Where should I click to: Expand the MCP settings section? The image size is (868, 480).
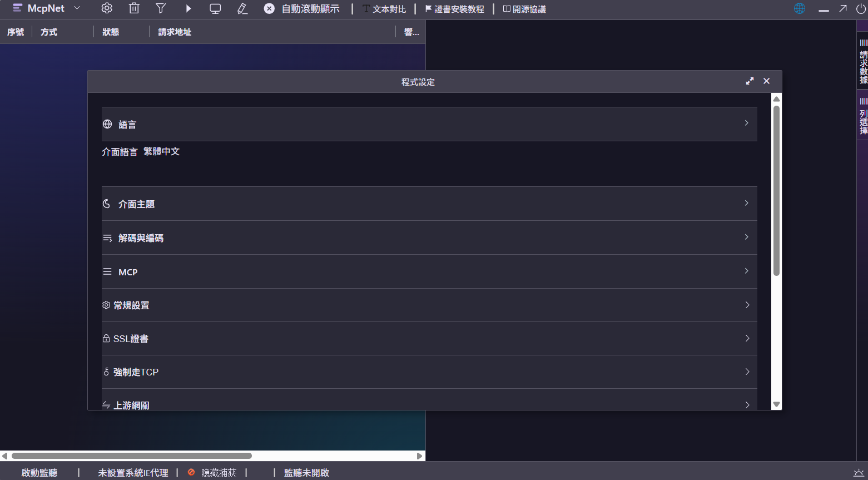[429, 271]
